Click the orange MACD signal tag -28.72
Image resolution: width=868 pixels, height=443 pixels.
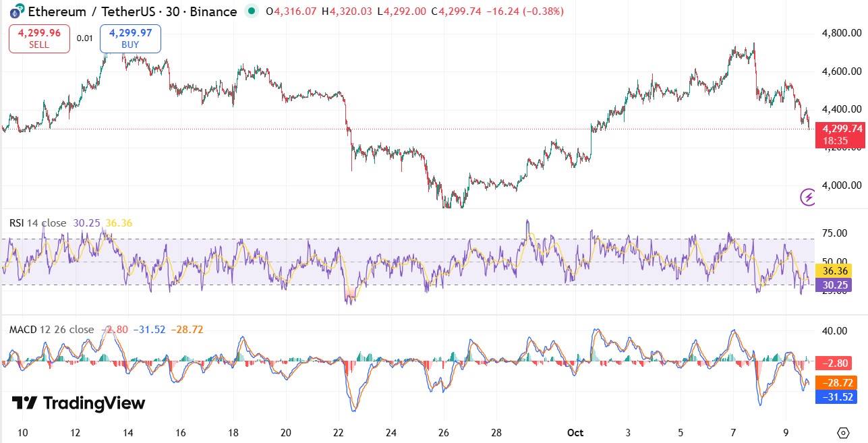coord(836,382)
